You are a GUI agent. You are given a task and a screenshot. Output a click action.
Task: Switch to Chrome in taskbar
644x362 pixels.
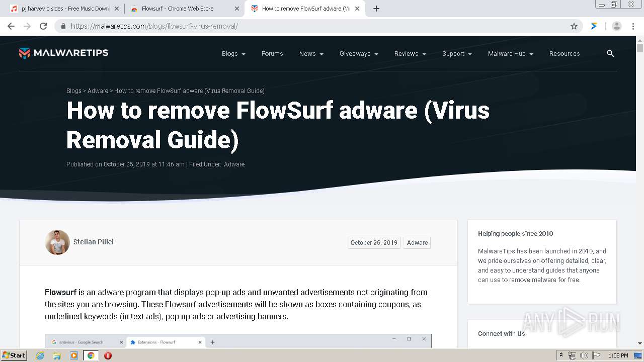[91, 355]
